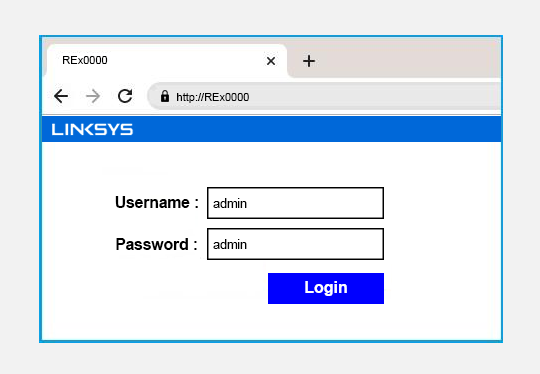
Task: Open a new tab with plus icon
Action: [x=309, y=61]
